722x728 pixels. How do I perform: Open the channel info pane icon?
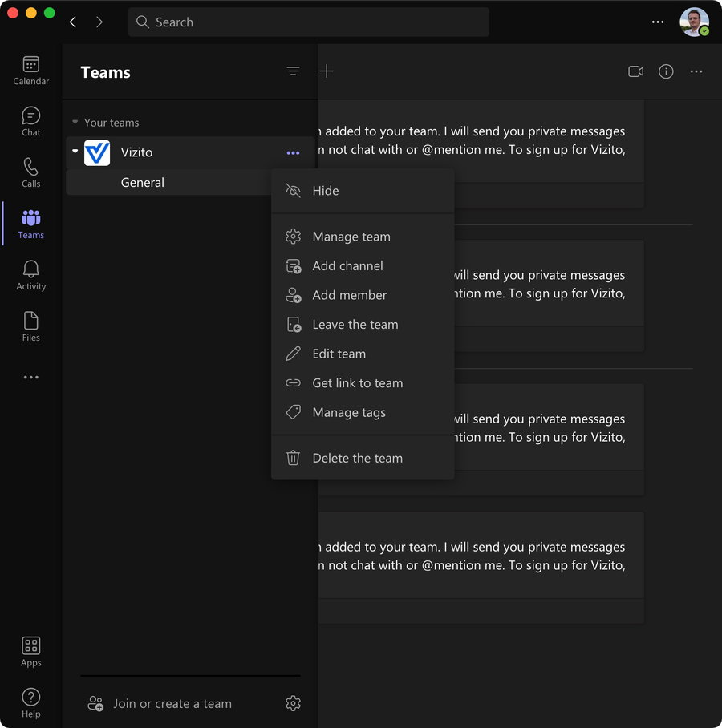coord(666,71)
